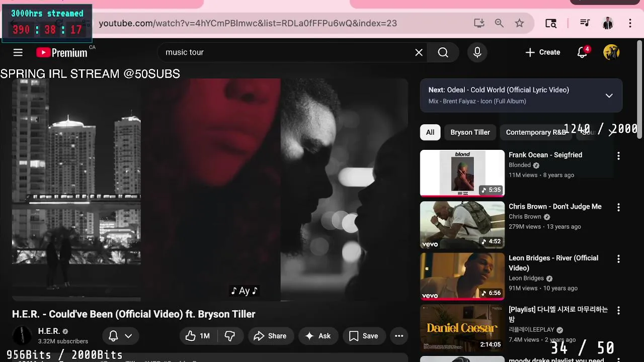The width and height of the screenshot is (644, 362).
Task: Open Chrome media controls icon
Action: point(585,23)
